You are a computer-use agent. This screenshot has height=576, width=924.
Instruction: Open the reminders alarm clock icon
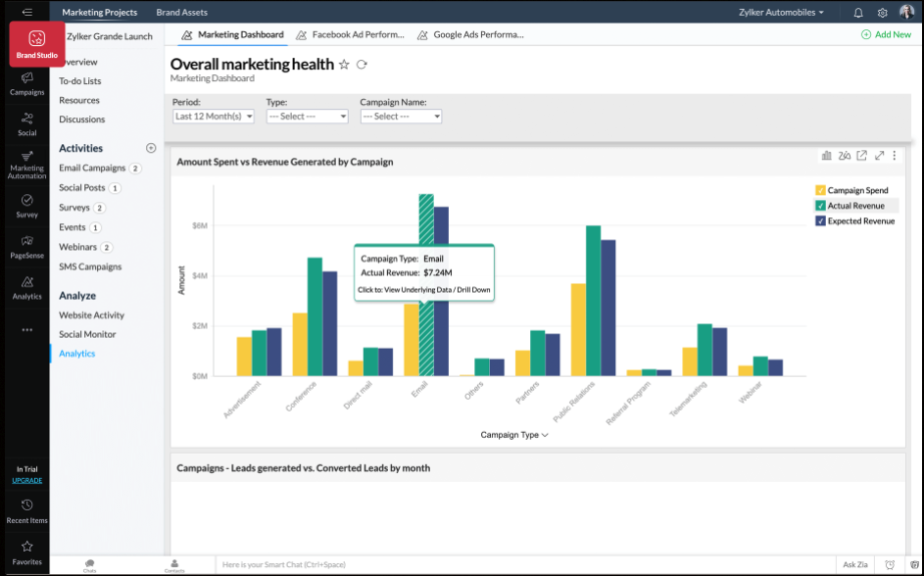(890, 565)
